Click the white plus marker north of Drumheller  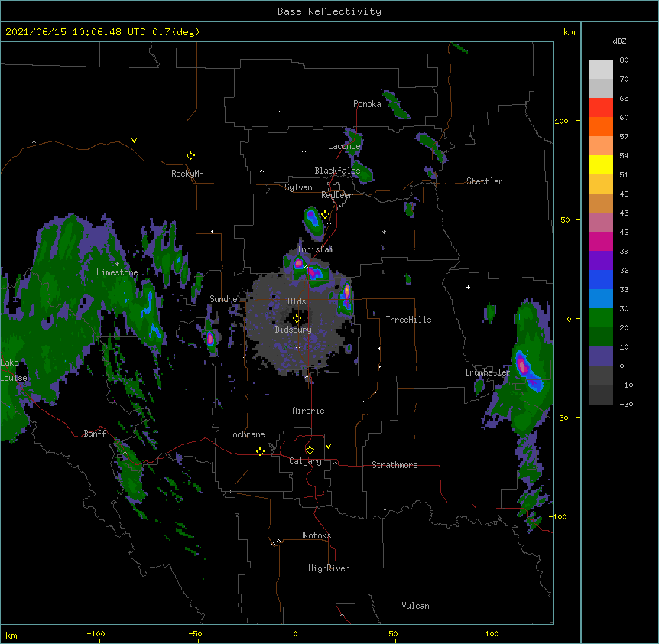468,287
